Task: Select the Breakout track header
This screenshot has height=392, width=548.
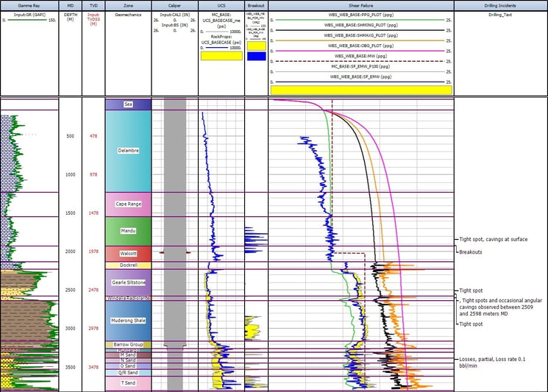Action: [x=256, y=6]
